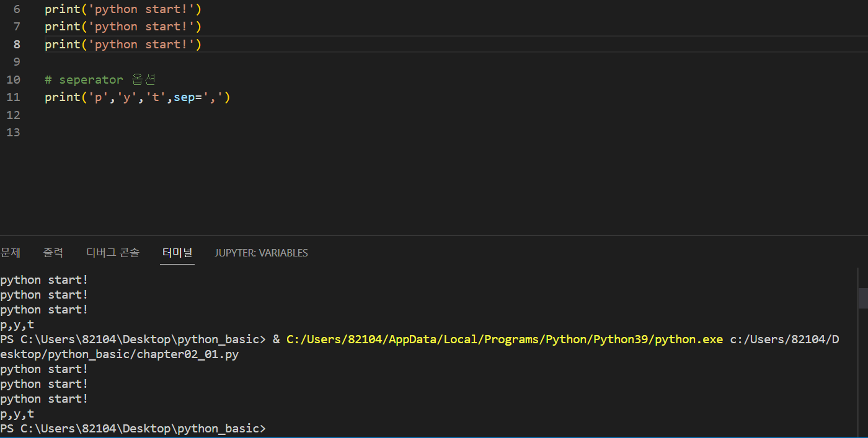This screenshot has width=868, height=438.
Task: Click the terminal scrollbar thumb
Action: (863, 297)
